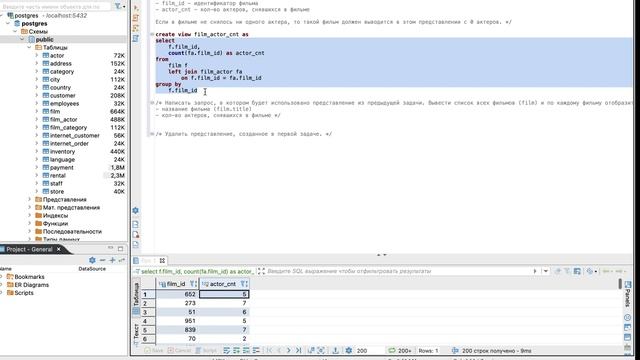Click filter icon on actor_cnt column header
The width and height of the screenshot is (640, 360).
tap(244, 284)
